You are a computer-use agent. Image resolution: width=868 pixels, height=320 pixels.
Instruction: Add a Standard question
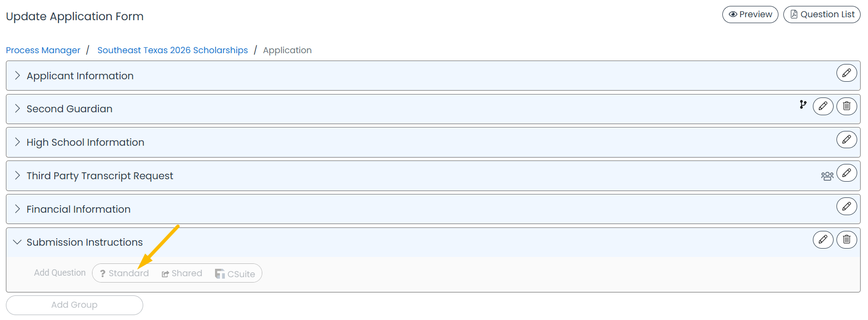[124, 273]
